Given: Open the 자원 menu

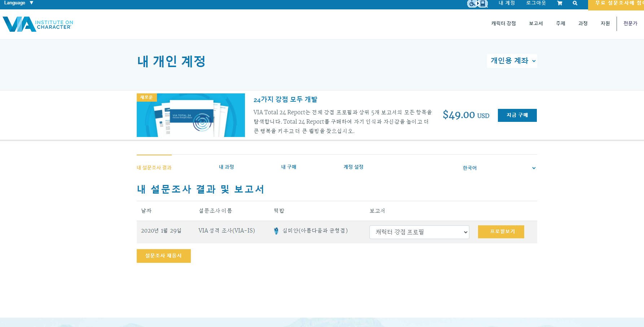Looking at the screenshot, I should click(605, 23).
